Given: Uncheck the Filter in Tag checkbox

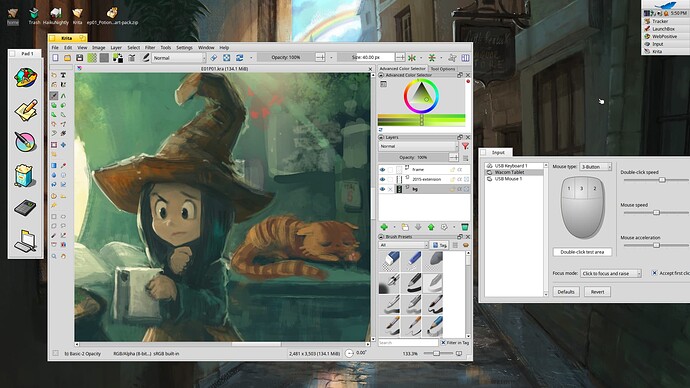Looking at the screenshot, I should pos(443,342).
